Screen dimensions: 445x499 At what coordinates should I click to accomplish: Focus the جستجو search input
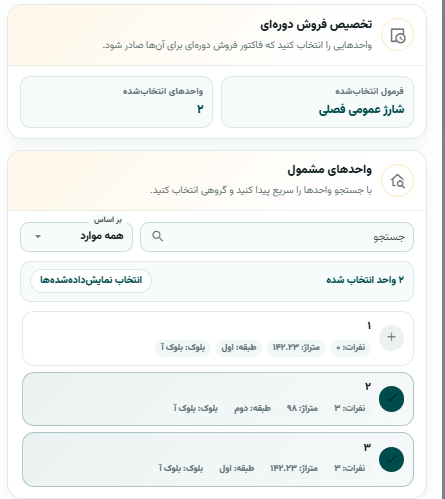[x=277, y=237]
